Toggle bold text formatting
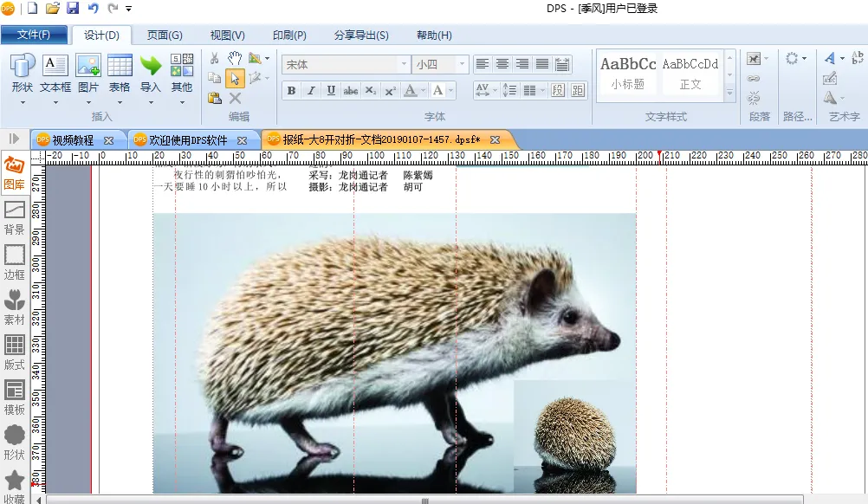The image size is (868, 504). click(291, 91)
